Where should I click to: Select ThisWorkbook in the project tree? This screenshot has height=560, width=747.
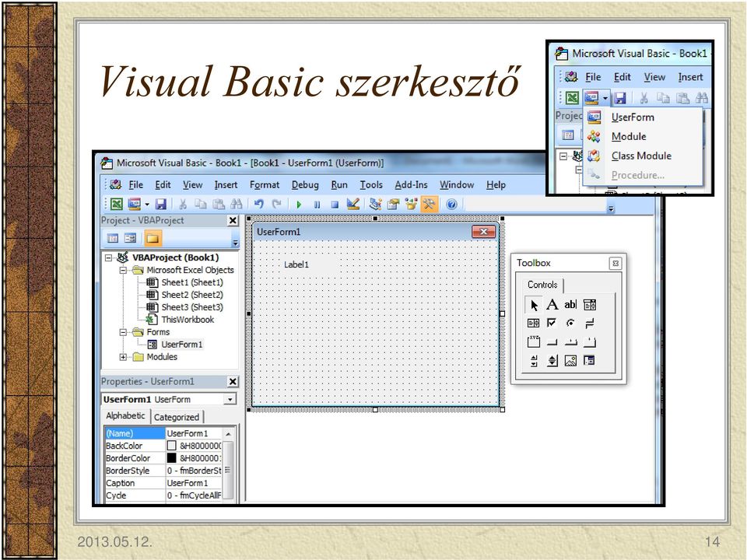tap(188, 320)
